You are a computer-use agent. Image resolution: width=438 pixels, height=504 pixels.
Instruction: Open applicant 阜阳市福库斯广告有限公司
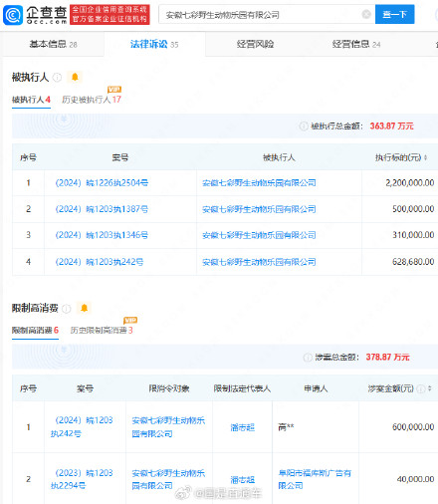click(315, 479)
